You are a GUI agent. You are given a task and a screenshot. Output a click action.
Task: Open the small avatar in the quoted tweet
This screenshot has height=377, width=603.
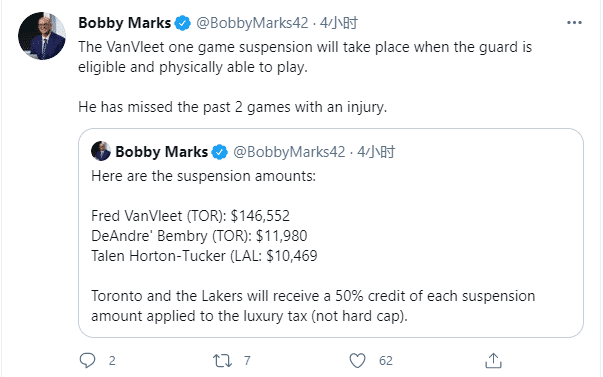pos(101,151)
